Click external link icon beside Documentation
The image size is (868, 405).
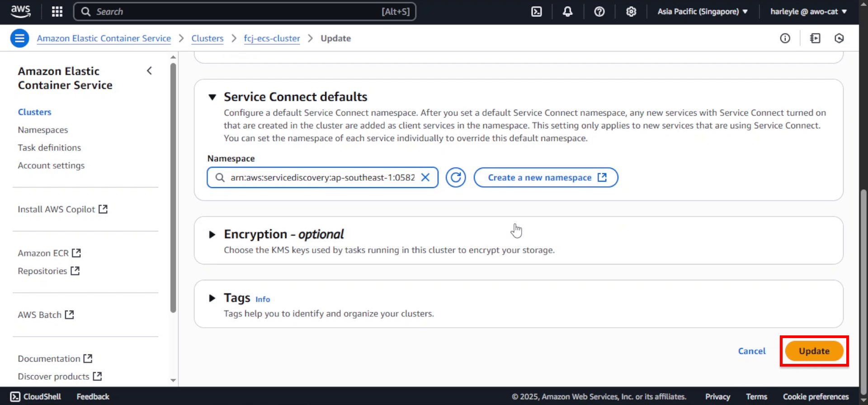click(x=88, y=358)
